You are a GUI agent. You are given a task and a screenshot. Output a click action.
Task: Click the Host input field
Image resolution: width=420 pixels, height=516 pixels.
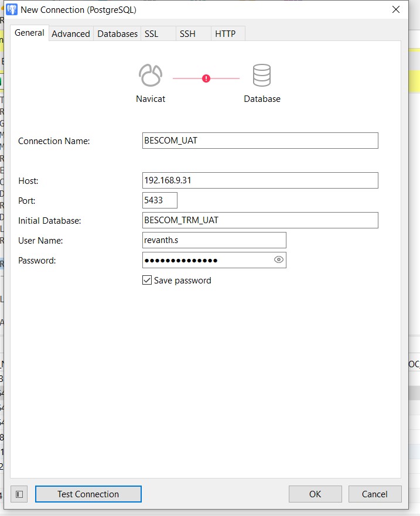point(260,180)
